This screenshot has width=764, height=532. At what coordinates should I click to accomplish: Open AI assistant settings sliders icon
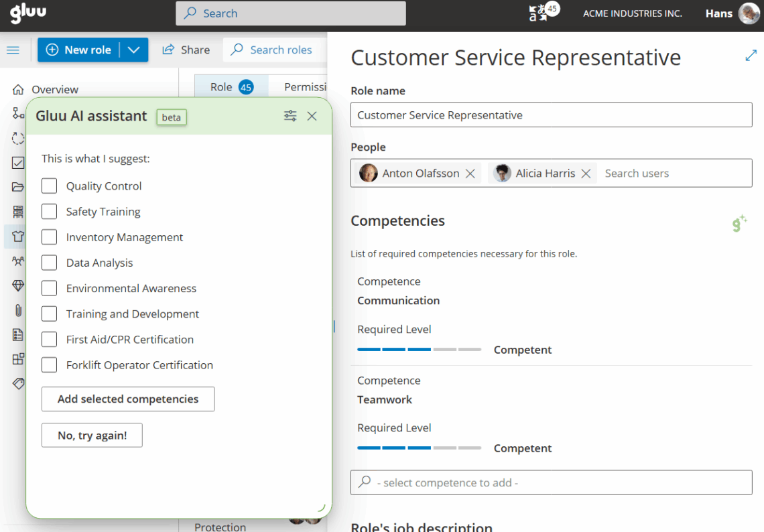pyautogui.click(x=290, y=116)
